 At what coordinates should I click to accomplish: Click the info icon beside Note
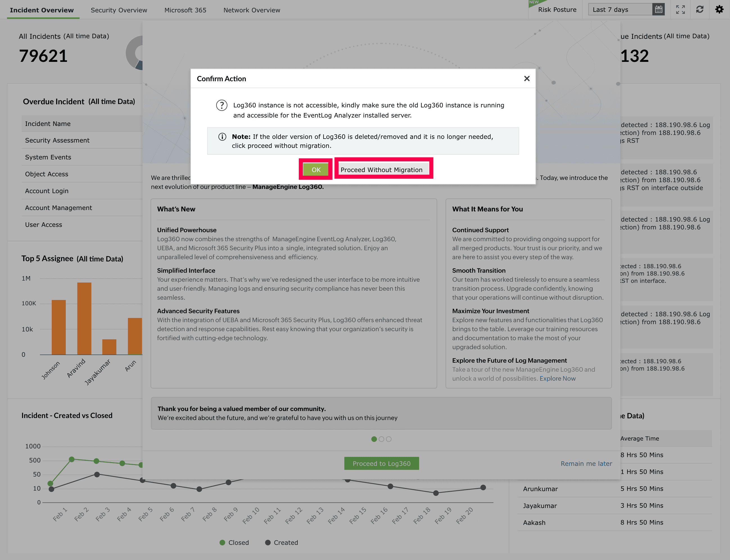[222, 137]
